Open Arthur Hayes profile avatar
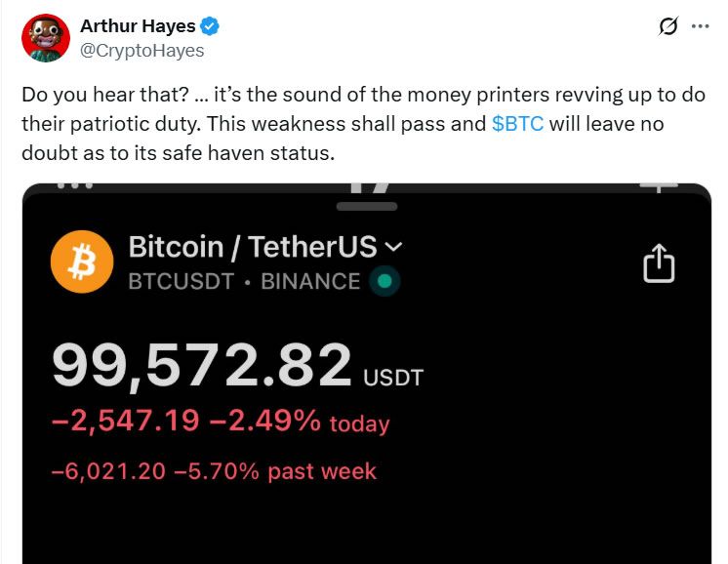The width and height of the screenshot is (728, 564). tap(45, 39)
